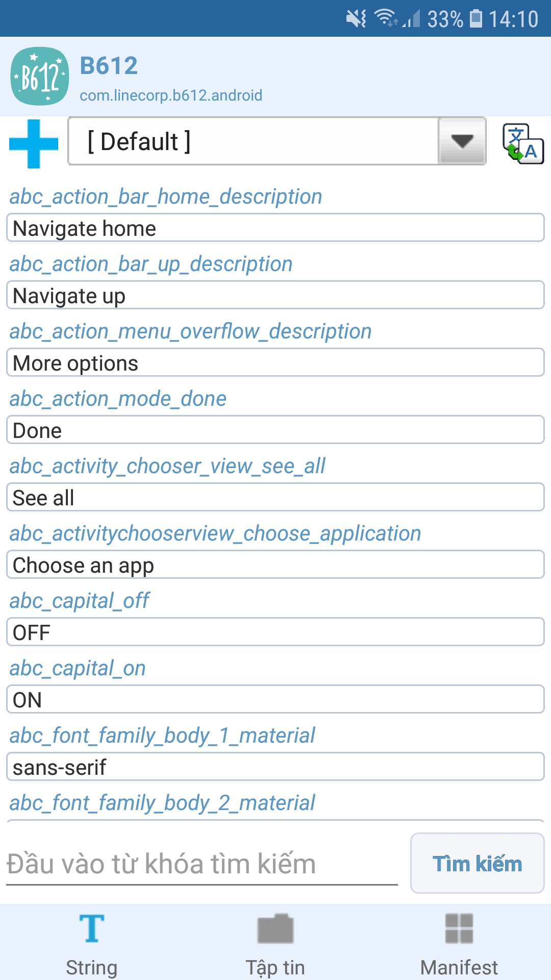Edit the "Navigate home" string value
The width and height of the screenshot is (551, 980).
click(x=275, y=228)
